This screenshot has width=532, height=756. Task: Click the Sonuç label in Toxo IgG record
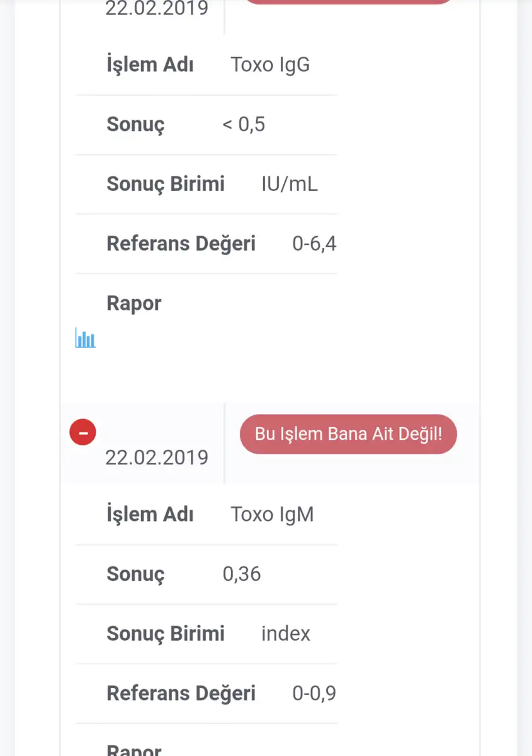tap(135, 125)
